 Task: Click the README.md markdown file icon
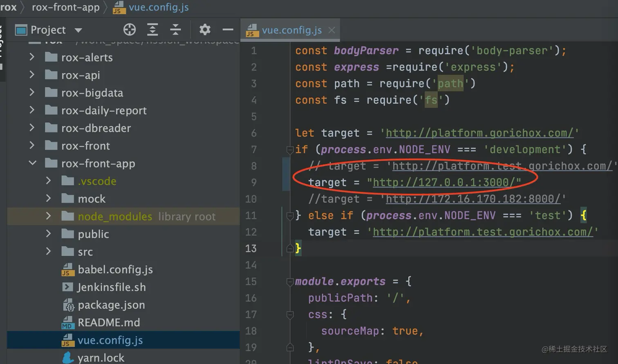coord(67,323)
